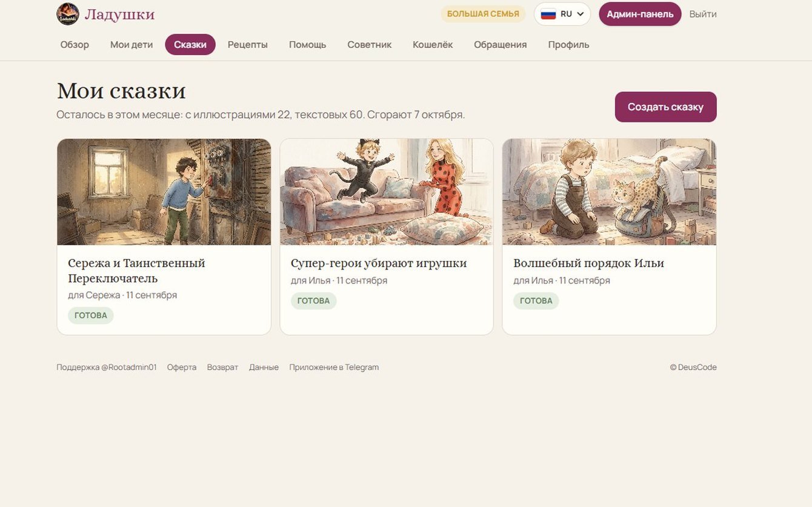Click ГОТОВА badge on Супер-герои card
The width and height of the screenshot is (812, 507).
point(313,300)
